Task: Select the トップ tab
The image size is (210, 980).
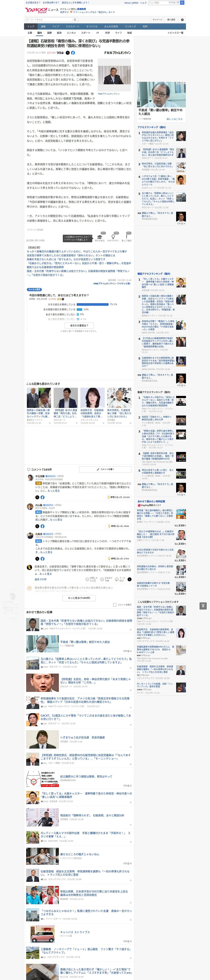Action: tap(31, 26)
